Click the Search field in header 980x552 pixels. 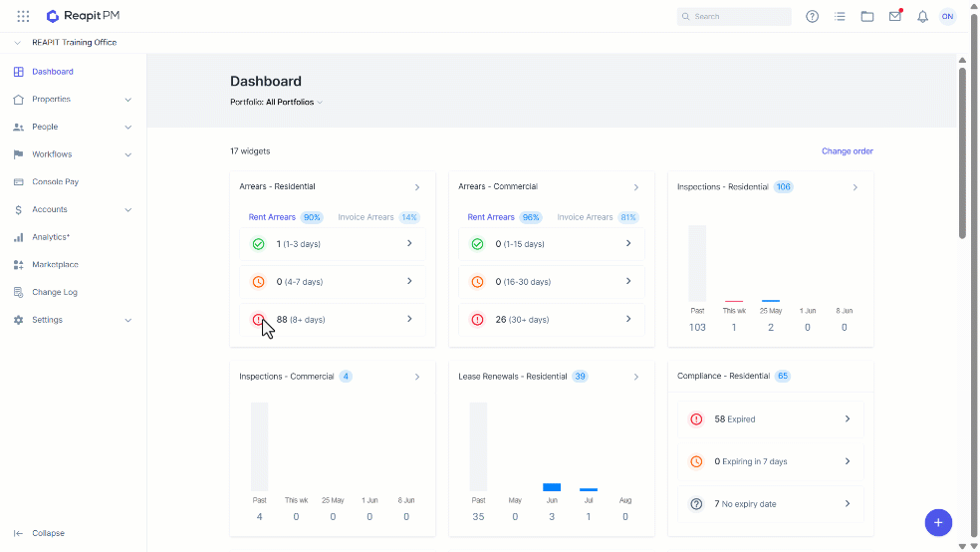[x=734, y=17]
